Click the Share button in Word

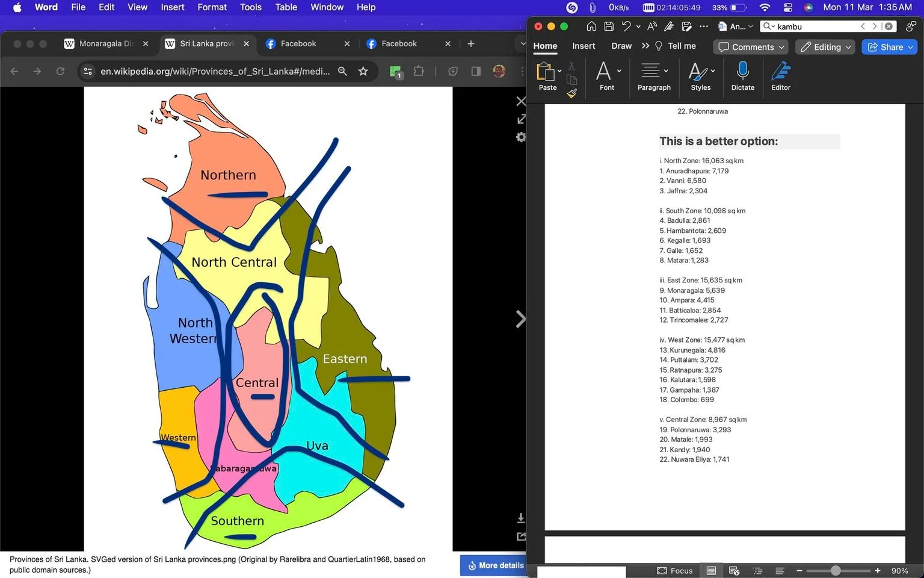(x=890, y=47)
